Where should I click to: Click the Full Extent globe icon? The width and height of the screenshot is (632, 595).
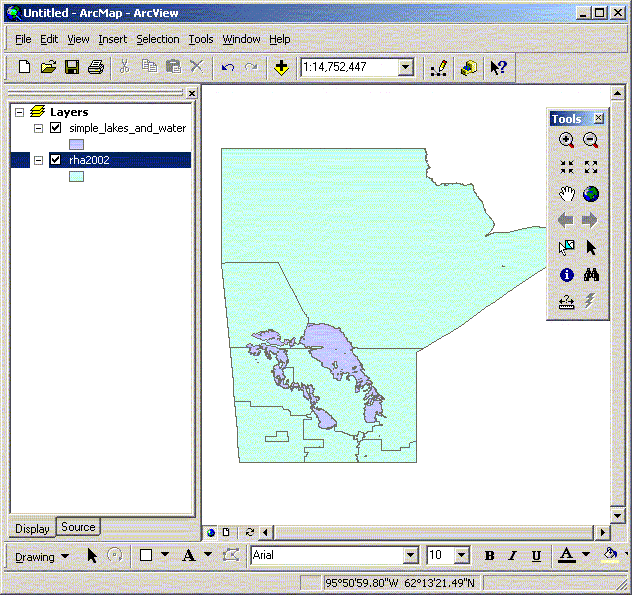(x=590, y=194)
